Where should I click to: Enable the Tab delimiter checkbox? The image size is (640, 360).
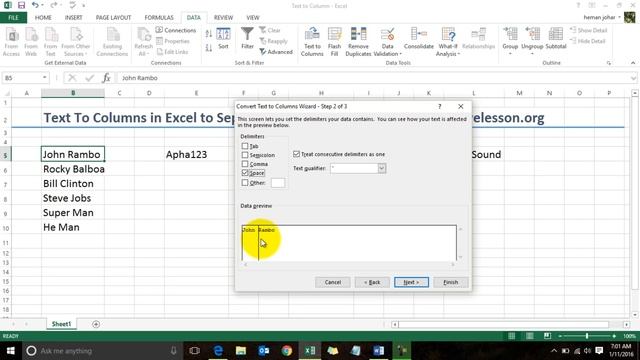click(x=245, y=146)
